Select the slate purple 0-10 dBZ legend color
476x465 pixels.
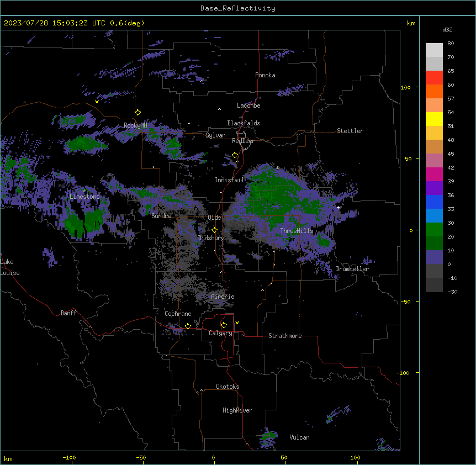(x=434, y=257)
